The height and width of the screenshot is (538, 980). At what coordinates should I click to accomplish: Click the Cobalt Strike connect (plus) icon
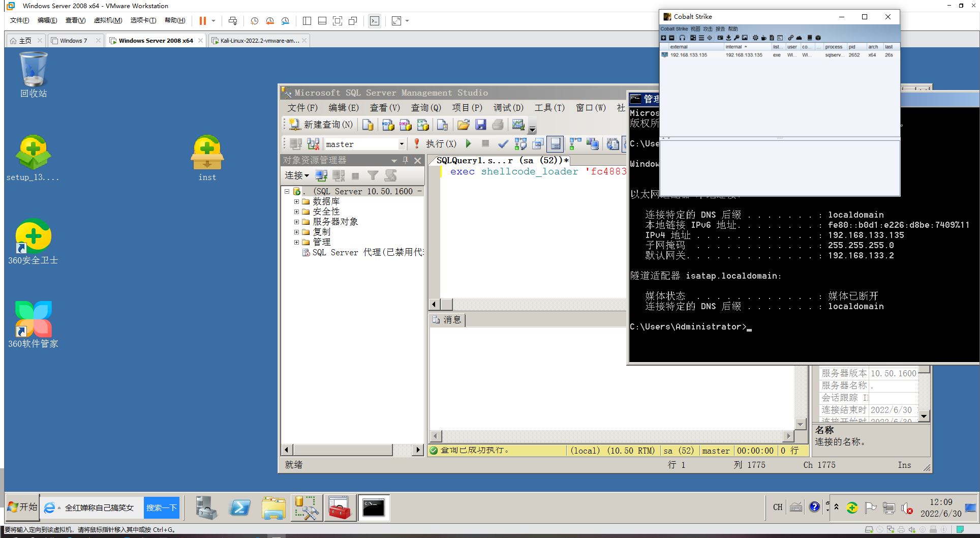tap(663, 38)
